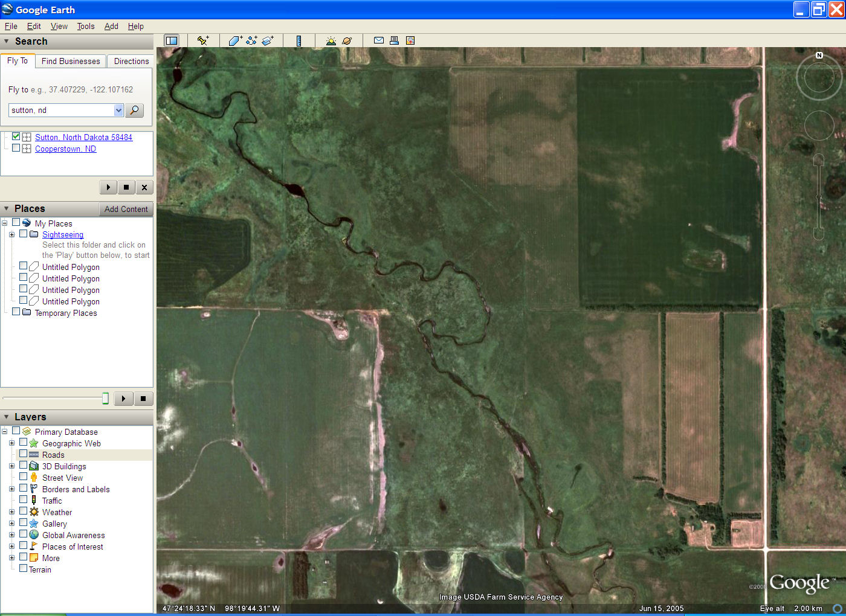This screenshot has height=616, width=846.
Task: Open Sutton, North Dakota 58484 link
Action: click(x=83, y=137)
